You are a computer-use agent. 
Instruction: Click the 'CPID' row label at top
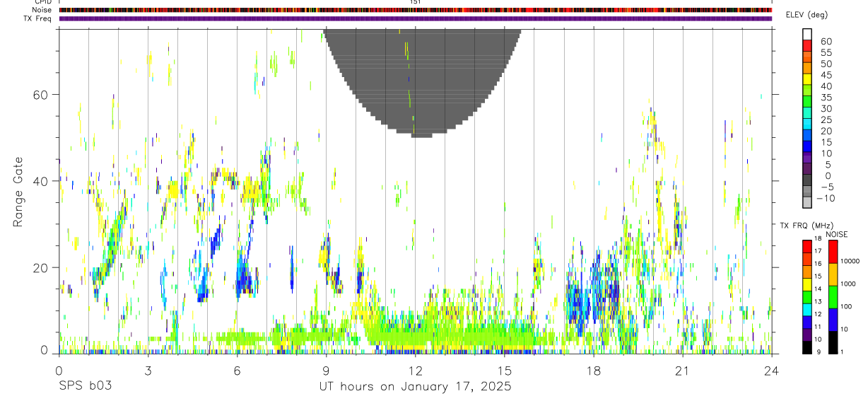42,2
